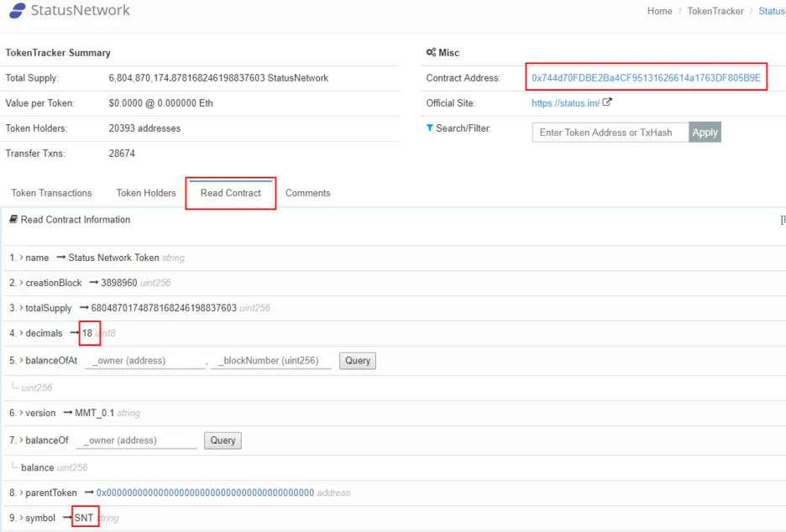Select Transfer Txns value 28674
The height and width of the screenshot is (532, 786).
(122, 154)
